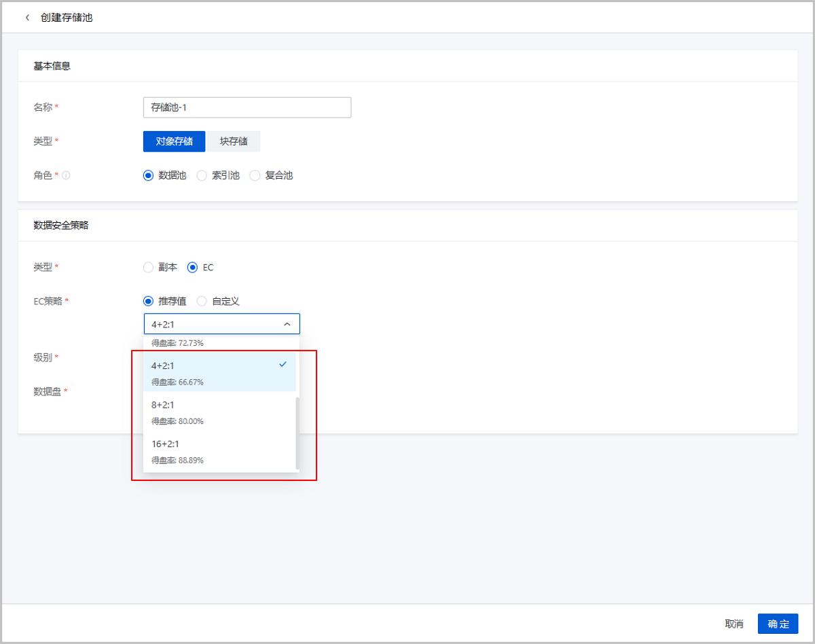815x644 pixels.
Task: Edit the 名称 field containing 存储池-1
Action: tap(247, 107)
